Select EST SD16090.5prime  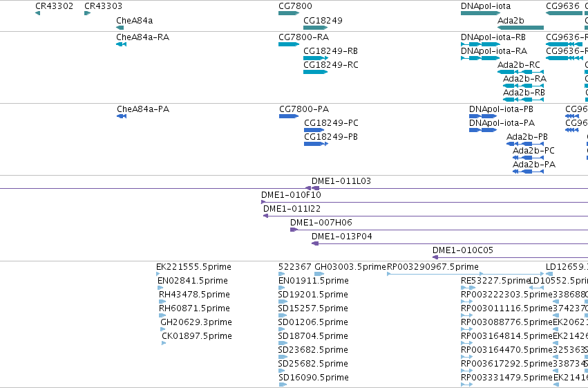[x=283, y=385]
